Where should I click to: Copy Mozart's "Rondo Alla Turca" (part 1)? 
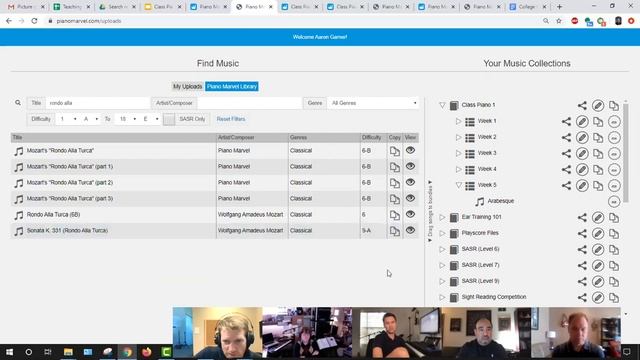coord(395,167)
